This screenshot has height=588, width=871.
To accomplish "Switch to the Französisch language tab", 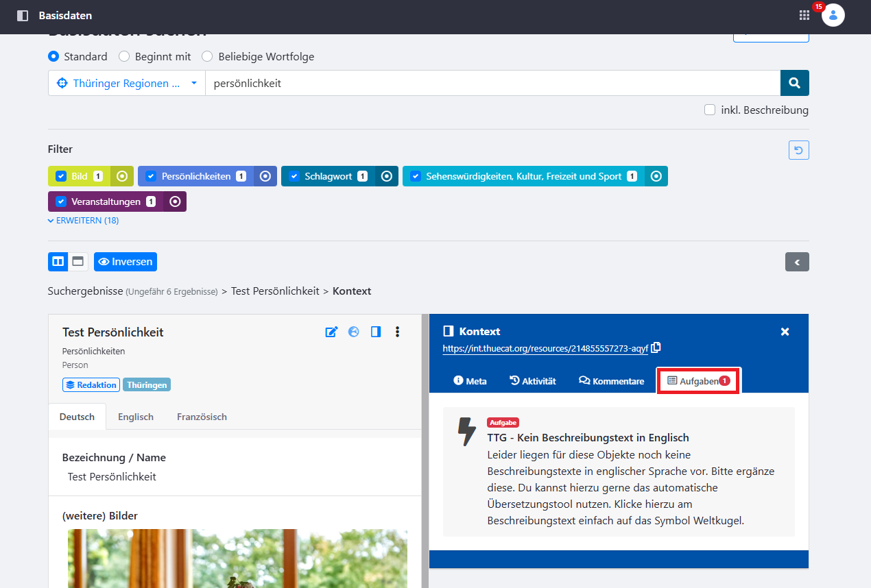I will [x=202, y=417].
